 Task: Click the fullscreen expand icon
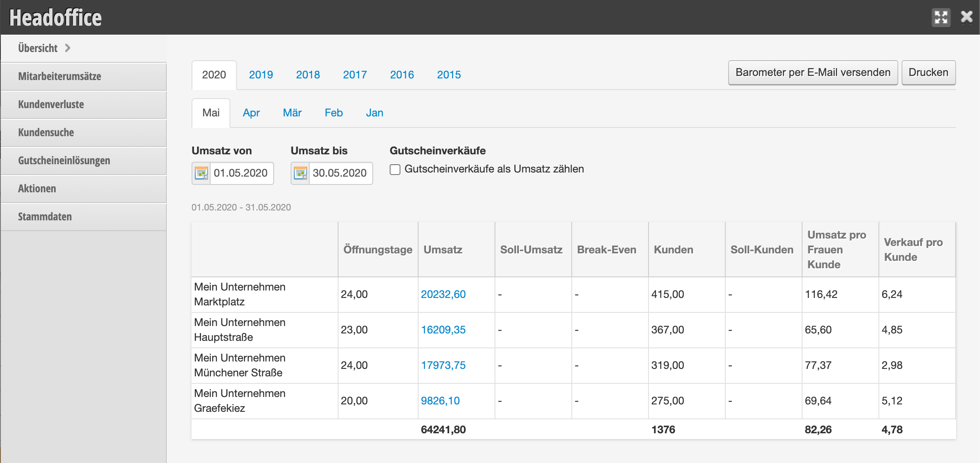tap(941, 17)
